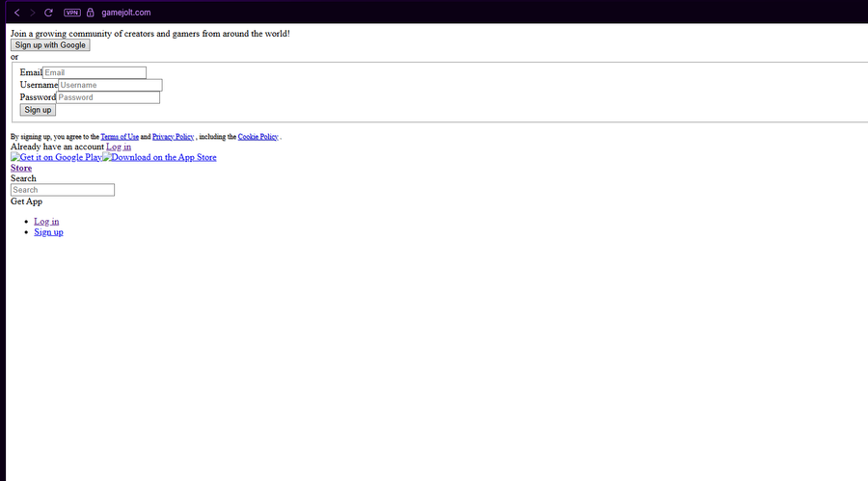Open the Terms of Use link
Screen dimensions: 868x481
(120, 137)
